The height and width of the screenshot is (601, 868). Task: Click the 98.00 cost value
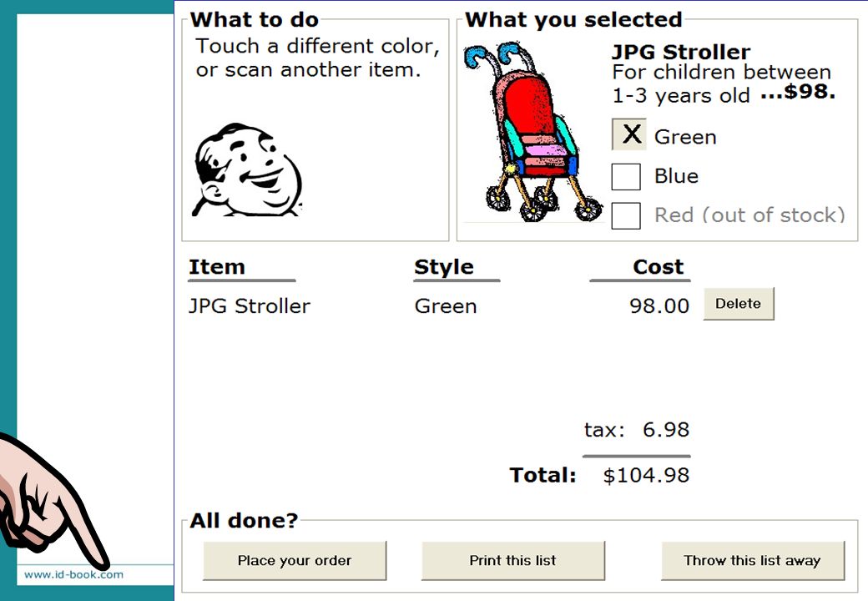tap(659, 306)
